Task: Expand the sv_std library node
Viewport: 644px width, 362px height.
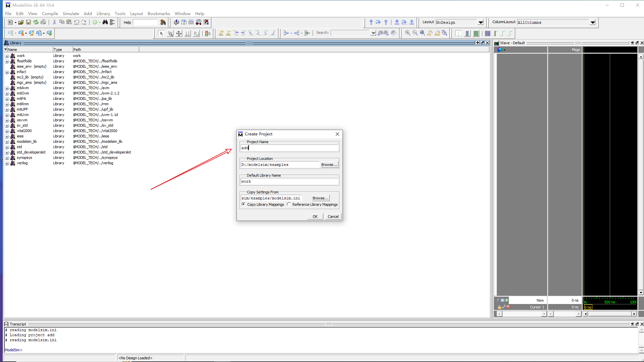Action: pos(7,126)
